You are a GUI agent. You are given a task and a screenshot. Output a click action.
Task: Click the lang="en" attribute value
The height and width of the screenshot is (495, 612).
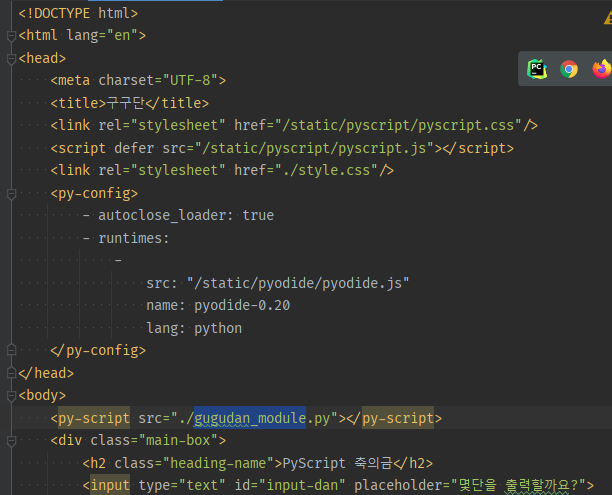pyautogui.click(x=122, y=36)
